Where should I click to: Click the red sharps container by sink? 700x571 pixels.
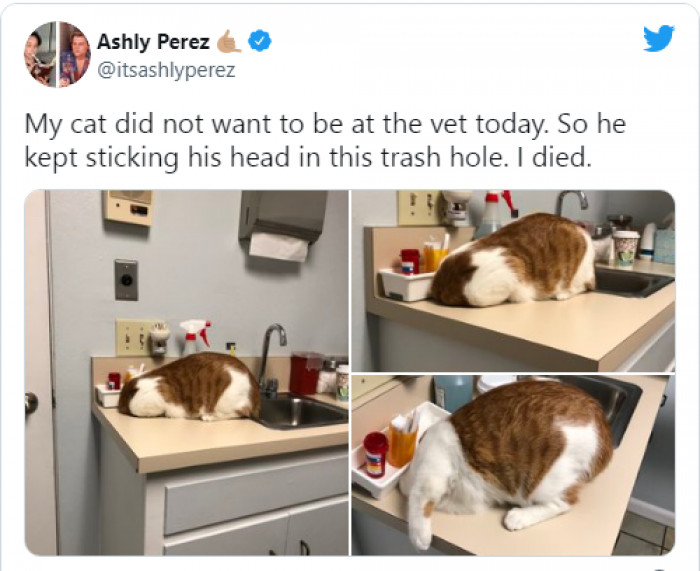306,374
